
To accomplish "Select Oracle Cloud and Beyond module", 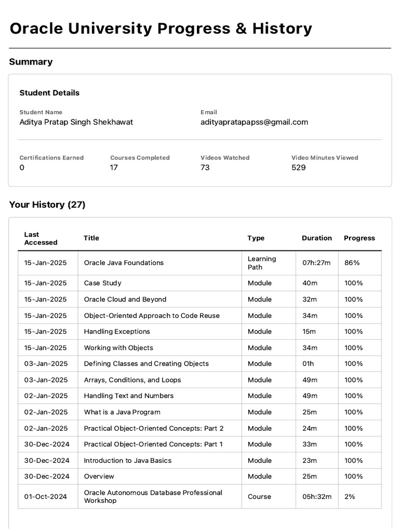I will (x=125, y=299).
